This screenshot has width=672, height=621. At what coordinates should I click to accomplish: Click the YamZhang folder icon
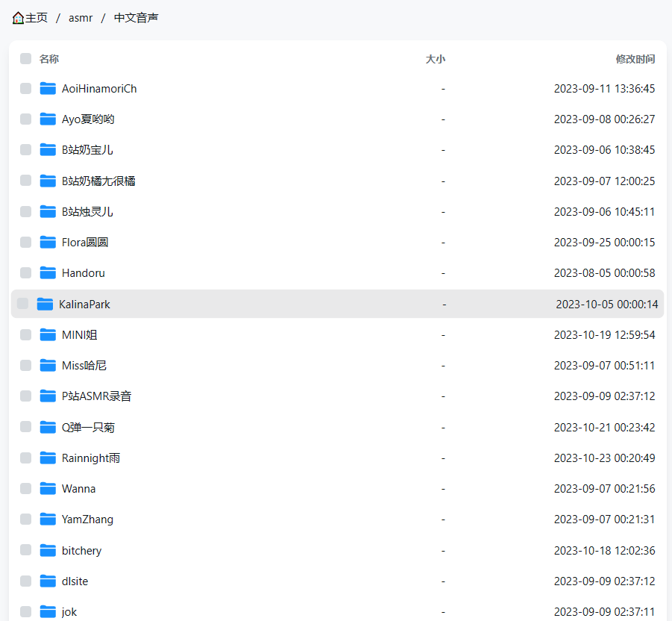(x=48, y=519)
